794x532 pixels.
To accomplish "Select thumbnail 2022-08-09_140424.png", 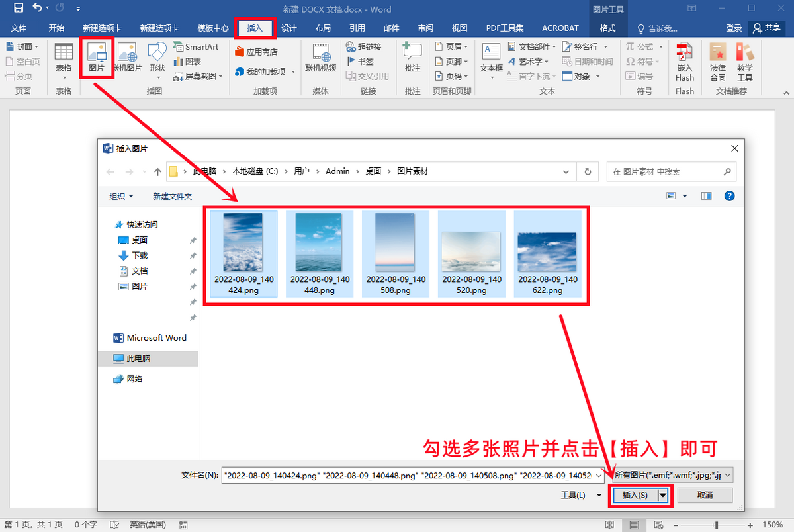I will coord(243,253).
